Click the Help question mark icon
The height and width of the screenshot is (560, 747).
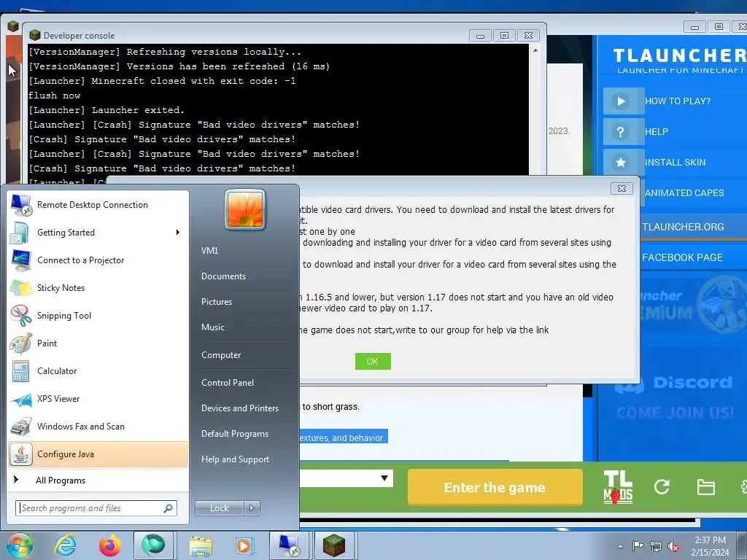point(621,132)
